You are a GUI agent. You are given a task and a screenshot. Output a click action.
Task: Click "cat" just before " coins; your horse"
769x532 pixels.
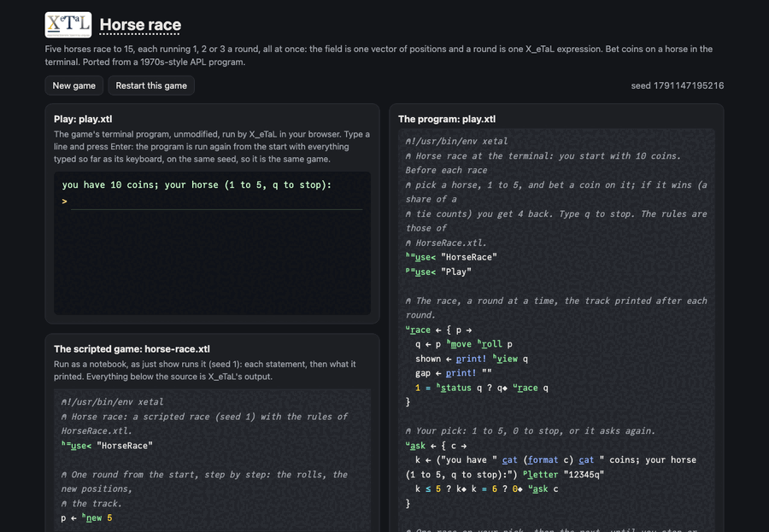click(586, 460)
